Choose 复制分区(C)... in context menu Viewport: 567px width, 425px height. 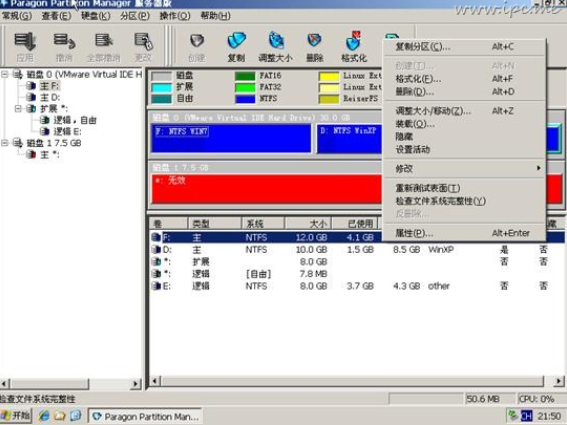(x=464, y=47)
